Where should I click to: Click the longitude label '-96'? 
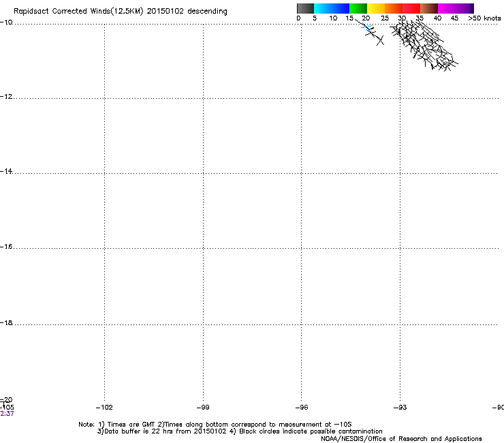click(302, 408)
